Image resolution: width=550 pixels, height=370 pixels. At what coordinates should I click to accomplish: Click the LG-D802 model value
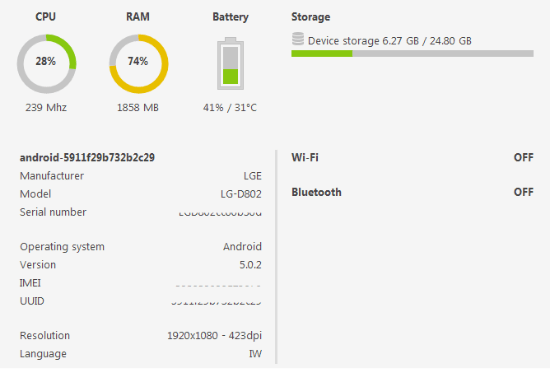[241, 194]
